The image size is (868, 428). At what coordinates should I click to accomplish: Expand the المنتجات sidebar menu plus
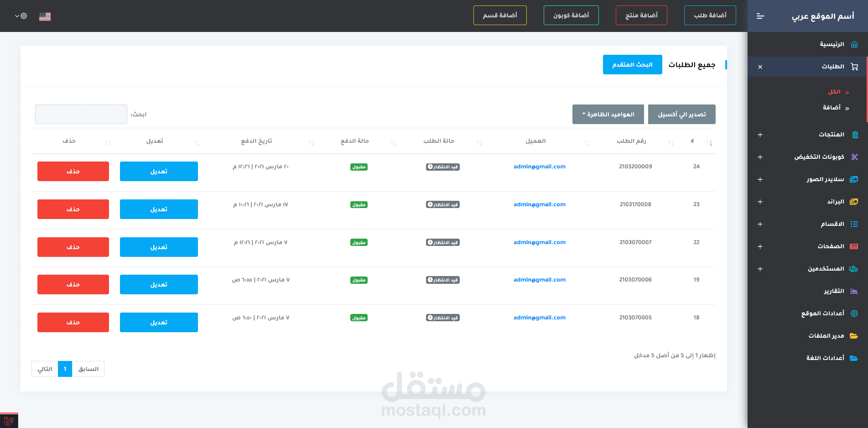click(760, 135)
